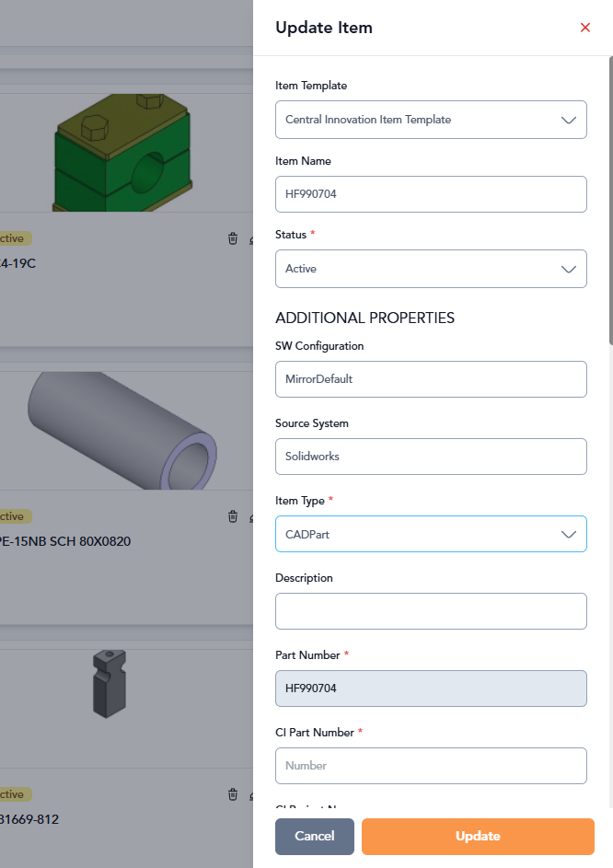Open the green pipe clamp thumbnail

[123, 153]
